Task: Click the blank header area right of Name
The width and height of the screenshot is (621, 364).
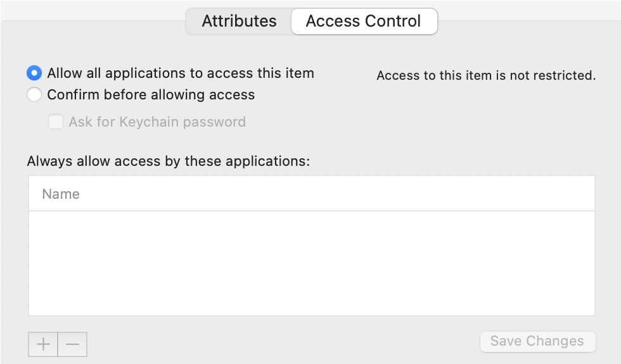Action: click(x=380, y=194)
